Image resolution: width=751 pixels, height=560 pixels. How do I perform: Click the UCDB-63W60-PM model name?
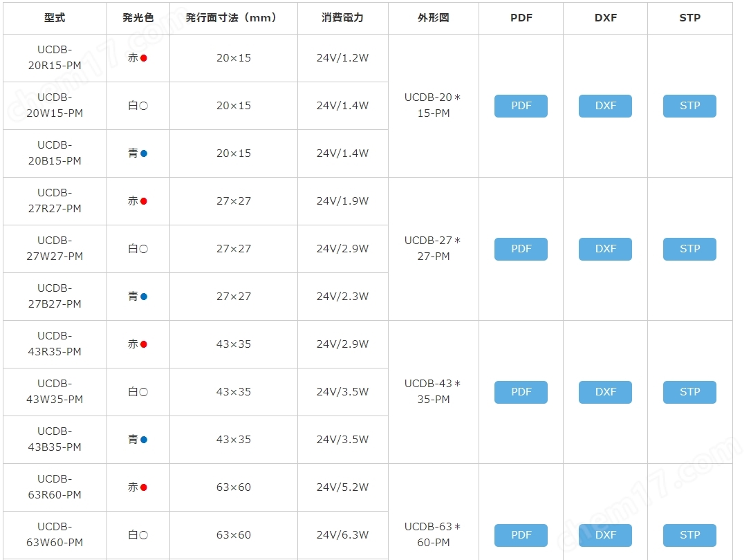pyautogui.click(x=55, y=534)
